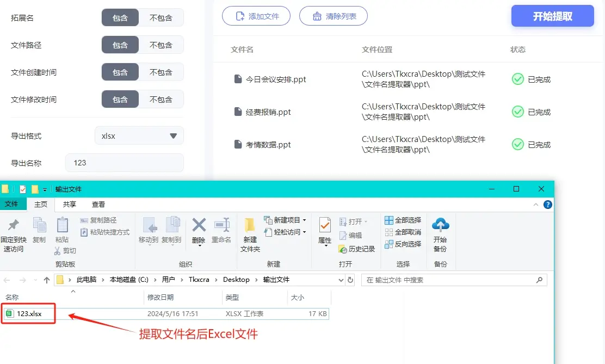Click the Start Backup cloud icon

pyautogui.click(x=440, y=224)
